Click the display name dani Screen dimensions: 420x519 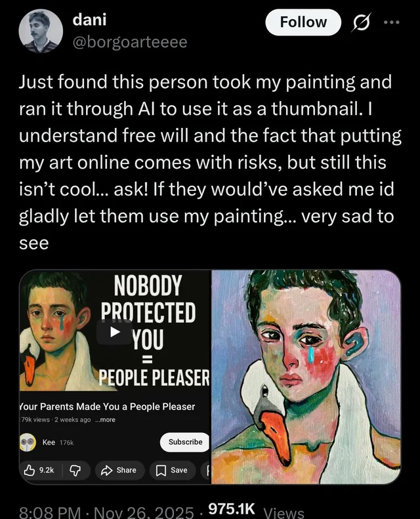click(91, 20)
